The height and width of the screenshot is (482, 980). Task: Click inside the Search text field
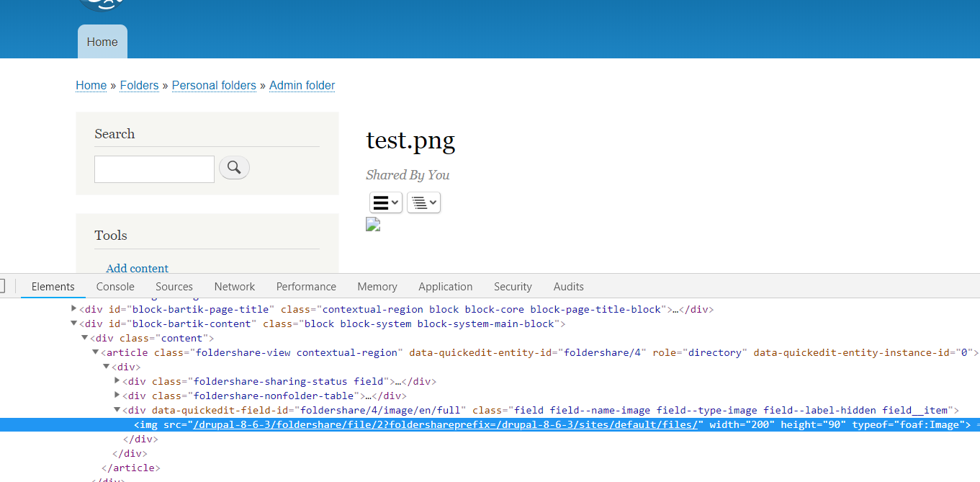[153, 169]
